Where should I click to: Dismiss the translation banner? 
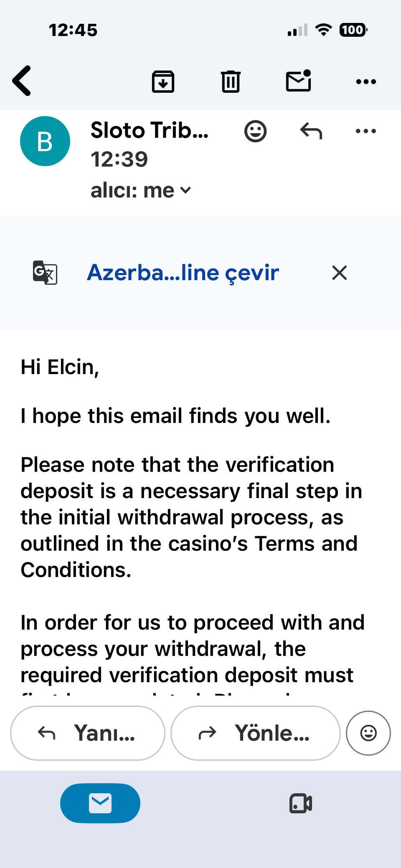click(340, 273)
